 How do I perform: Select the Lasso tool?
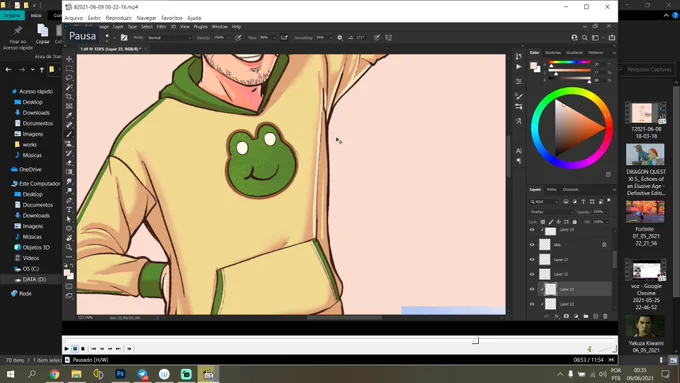click(69, 78)
